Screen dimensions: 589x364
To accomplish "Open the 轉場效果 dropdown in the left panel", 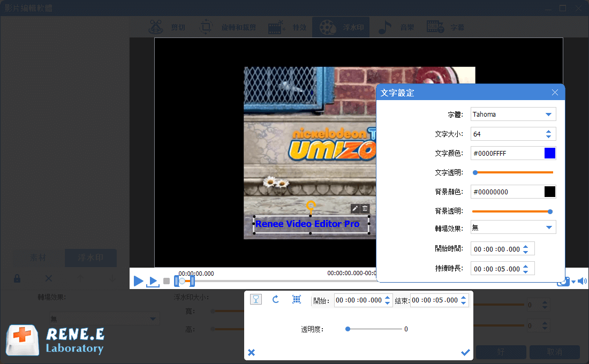I will coord(104,319).
